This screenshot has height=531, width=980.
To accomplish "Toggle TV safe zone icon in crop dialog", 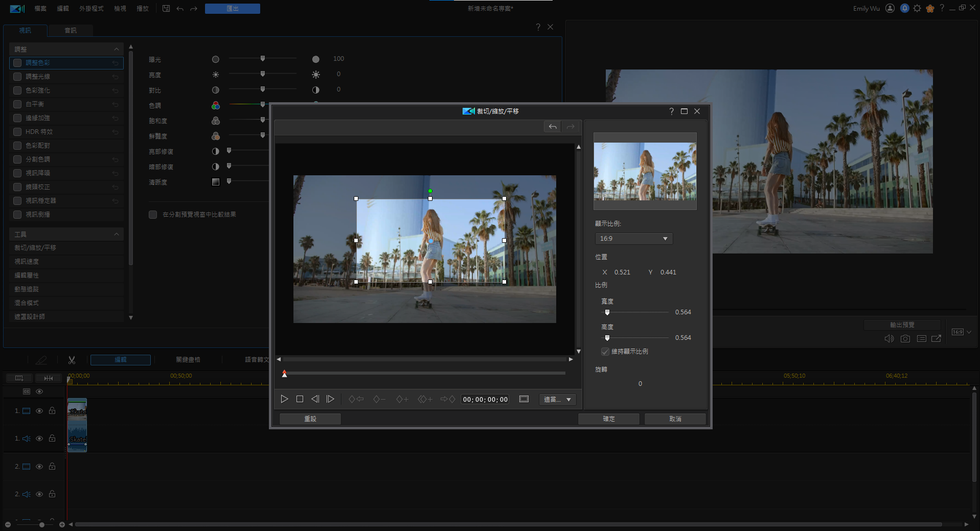I will click(x=524, y=399).
